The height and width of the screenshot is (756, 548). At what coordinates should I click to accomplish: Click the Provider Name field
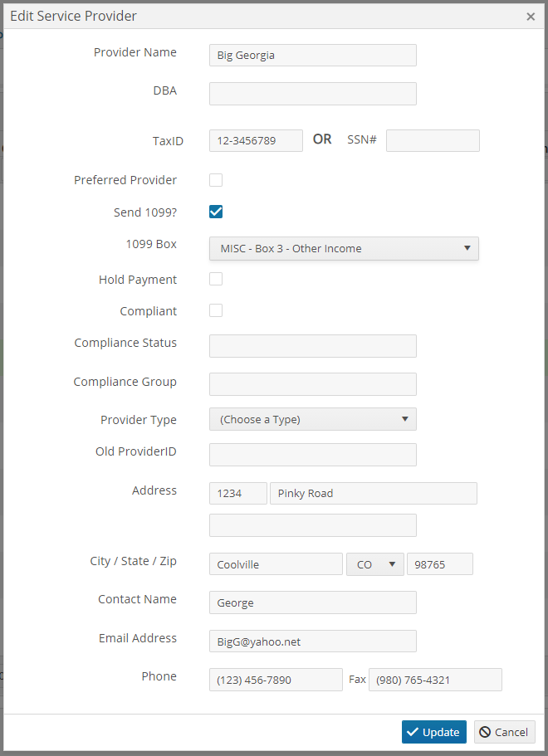(x=312, y=55)
